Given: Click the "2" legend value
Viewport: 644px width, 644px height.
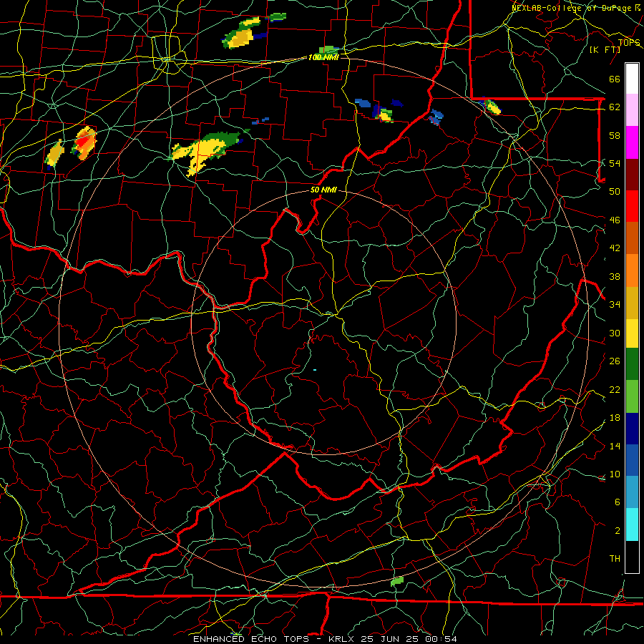Looking at the screenshot, I should point(618,530).
